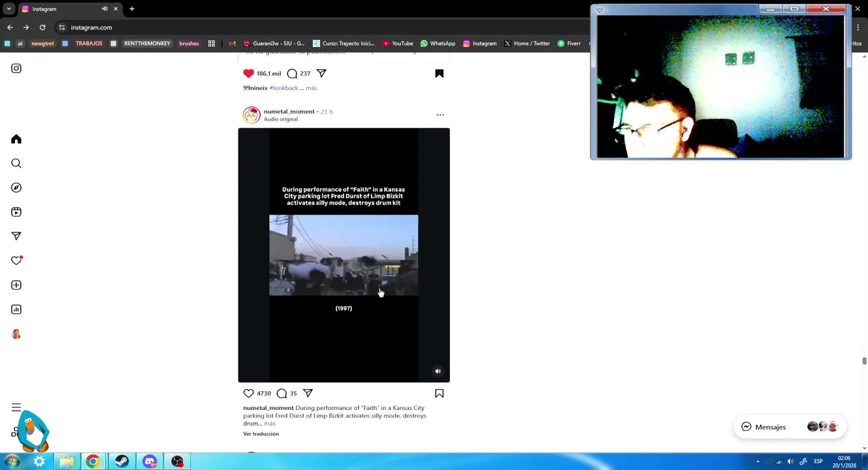Close the Instagram browser tab

pyautogui.click(x=116, y=9)
